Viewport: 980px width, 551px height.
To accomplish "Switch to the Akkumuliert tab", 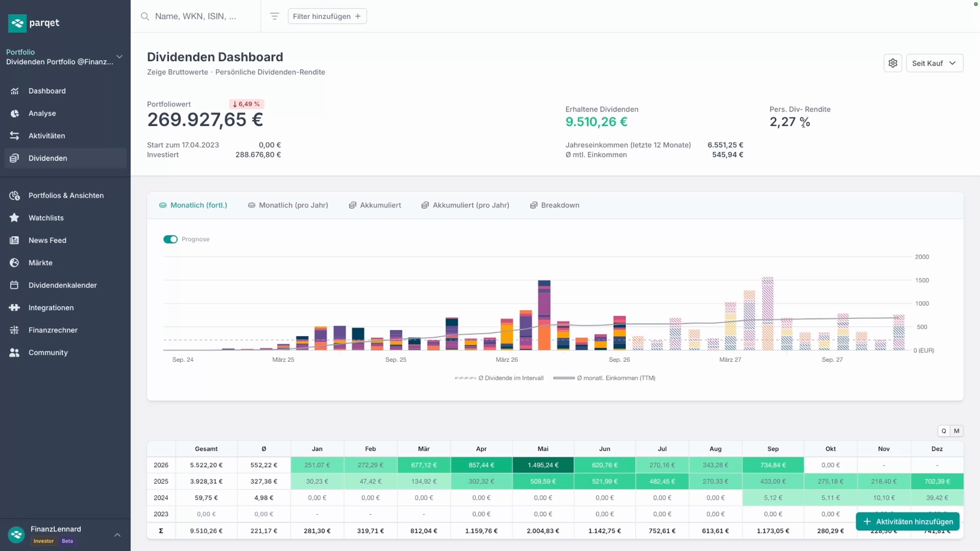I will coord(375,205).
